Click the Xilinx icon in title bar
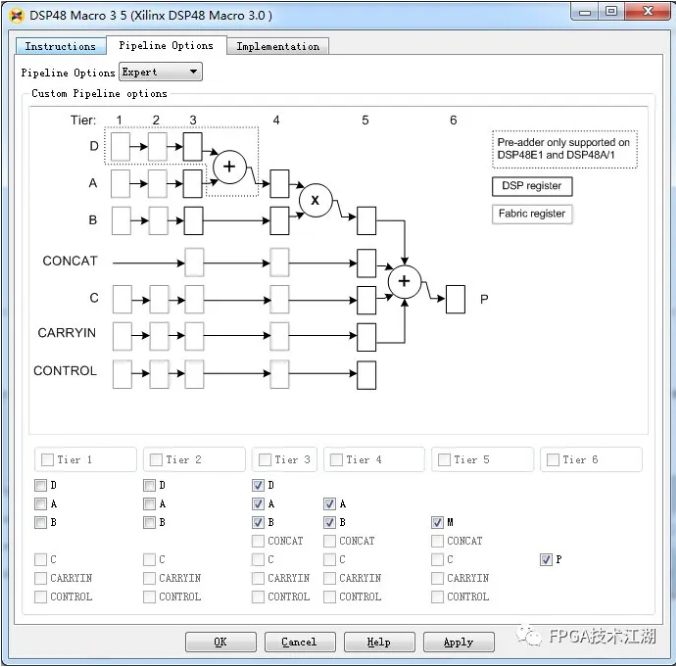Image resolution: width=676 pixels, height=667 pixels. 17,15
